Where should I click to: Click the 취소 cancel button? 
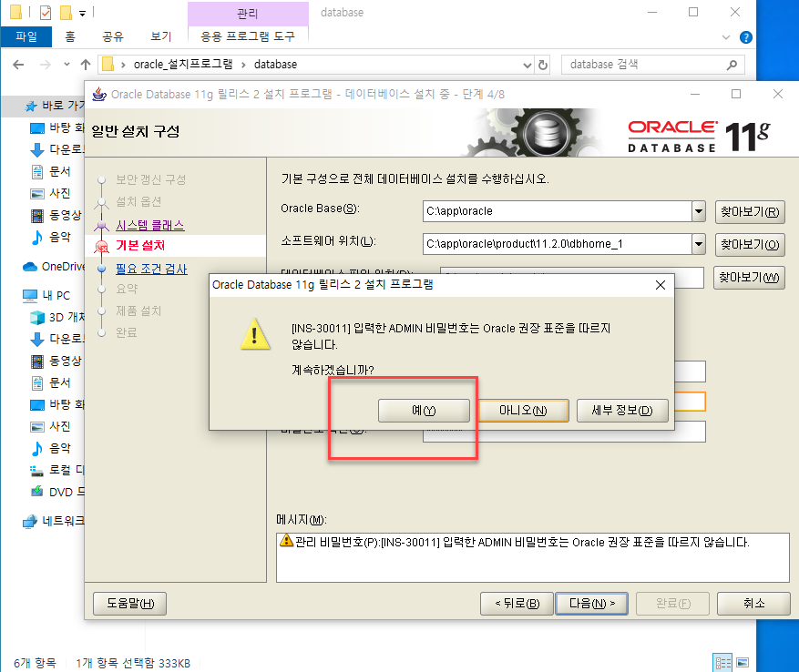click(x=753, y=603)
